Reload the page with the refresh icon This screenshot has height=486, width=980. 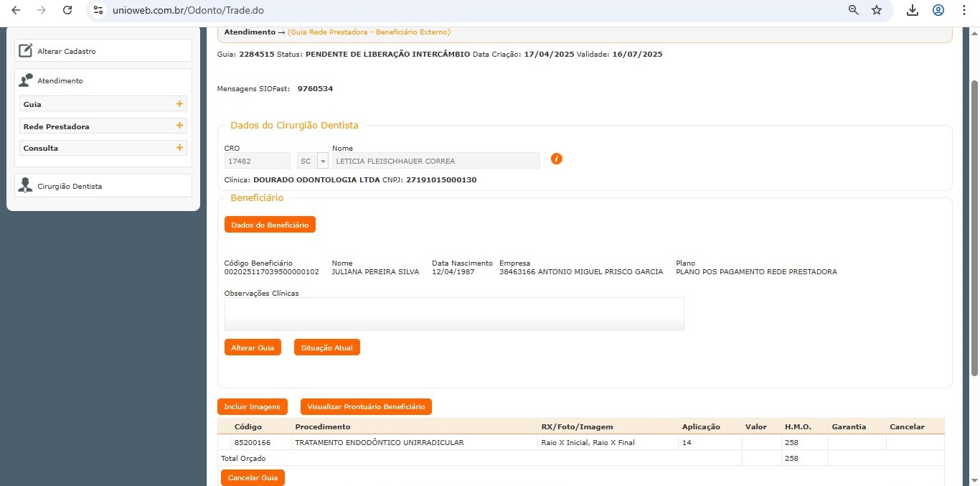pos(67,10)
